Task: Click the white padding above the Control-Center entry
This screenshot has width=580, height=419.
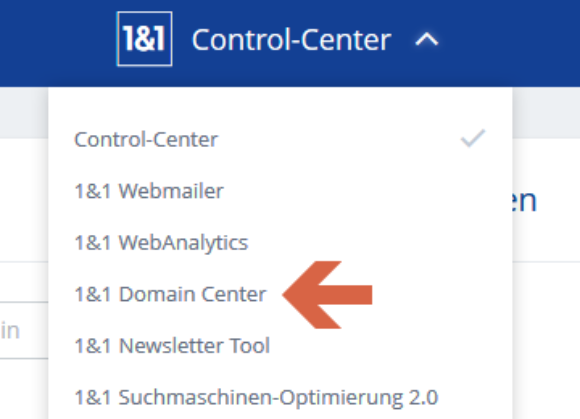Action: (280, 107)
